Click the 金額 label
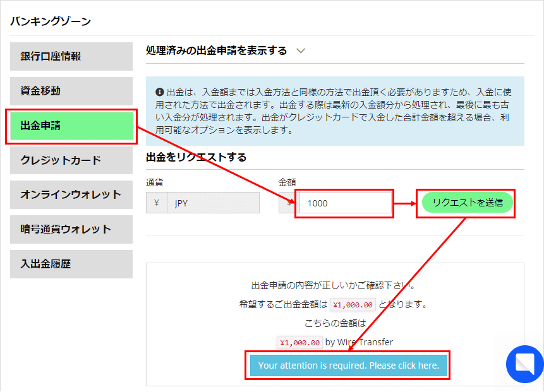544x392 pixels. [x=287, y=182]
